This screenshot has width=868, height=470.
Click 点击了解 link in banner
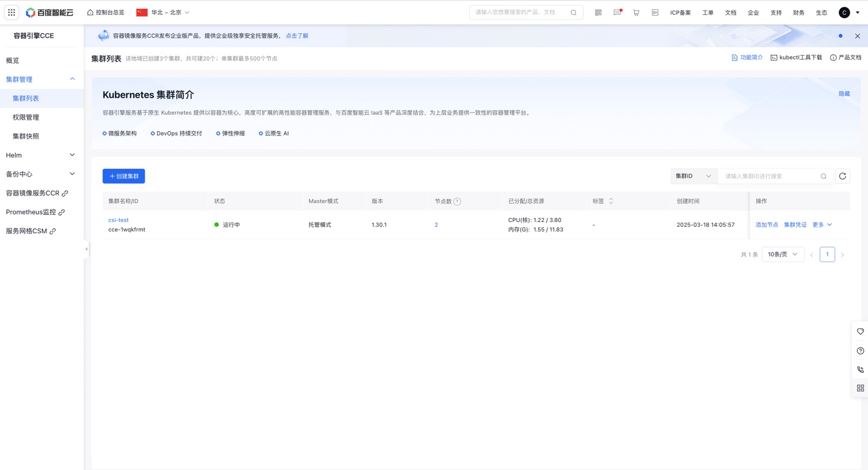tap(297, 36)
